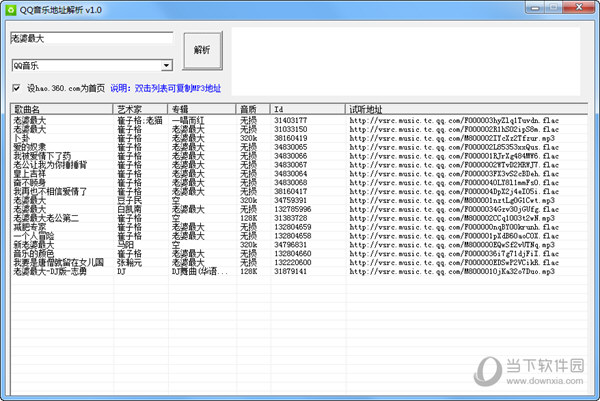Image resolution: width=600 pixels, height=401 pixels.
Task: Select the song 我要是唐僧就留在女儿国
Action: [59, 262]
